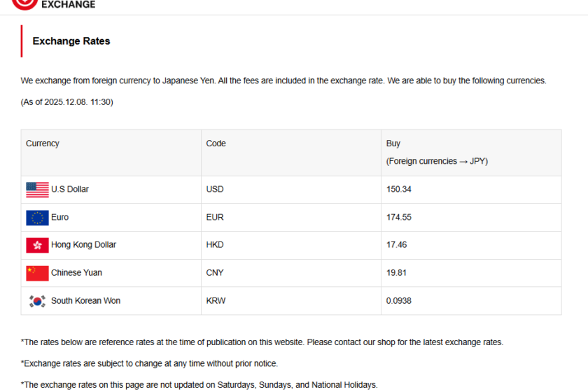The width and height of the screenshot is (588, 392).
Task: Click the 0.0938 KRW buy rate
Action: (399, 301)
